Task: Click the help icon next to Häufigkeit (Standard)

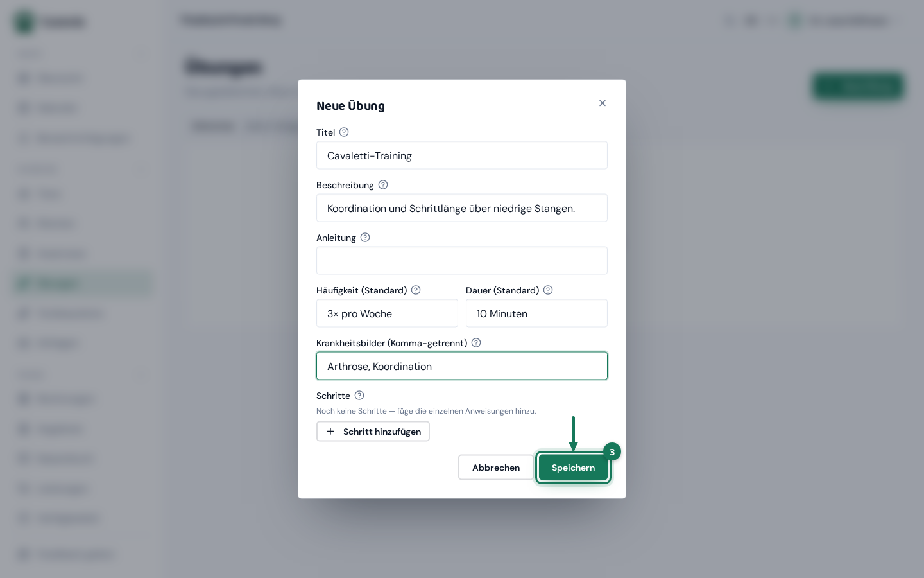Action: (416, 290)
